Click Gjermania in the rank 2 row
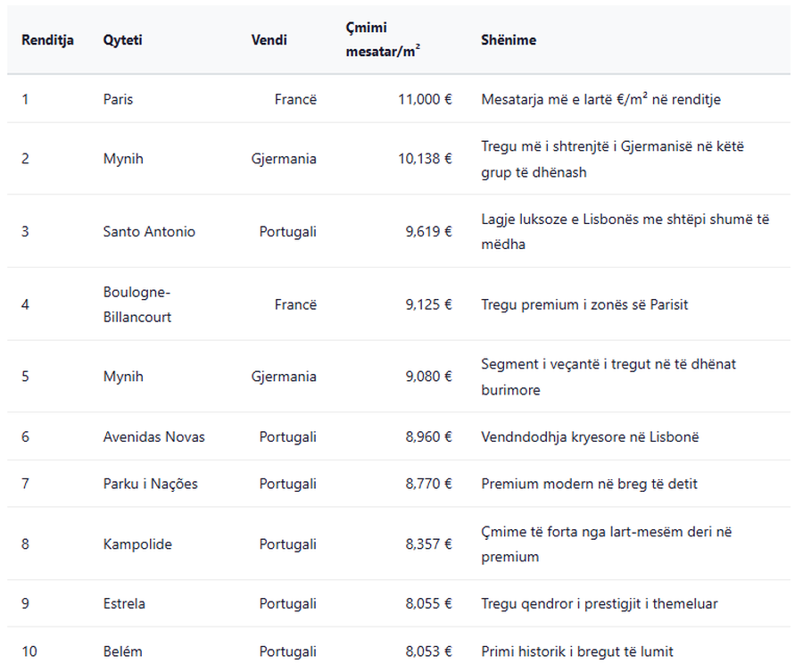This screenshot has width=803, height=672. point(284,159)
